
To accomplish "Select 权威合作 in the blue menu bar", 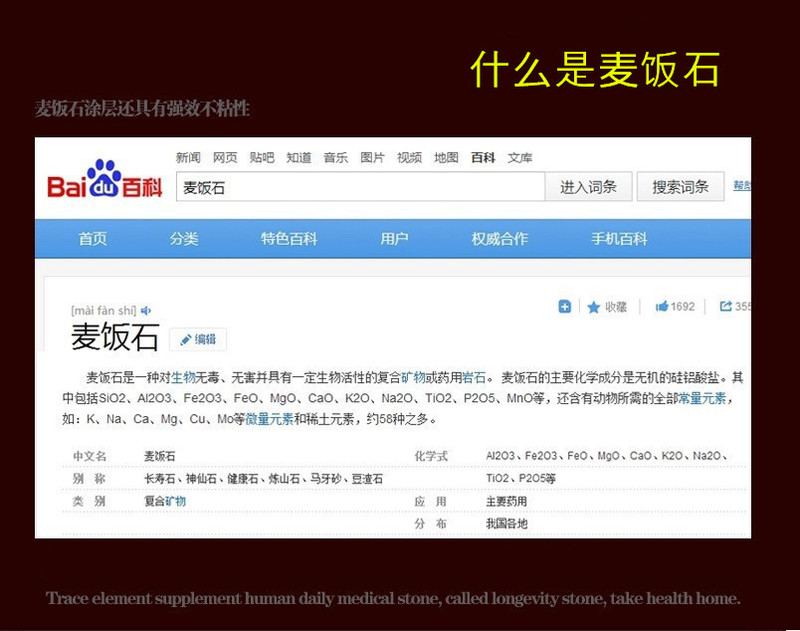I will point(499,238).
